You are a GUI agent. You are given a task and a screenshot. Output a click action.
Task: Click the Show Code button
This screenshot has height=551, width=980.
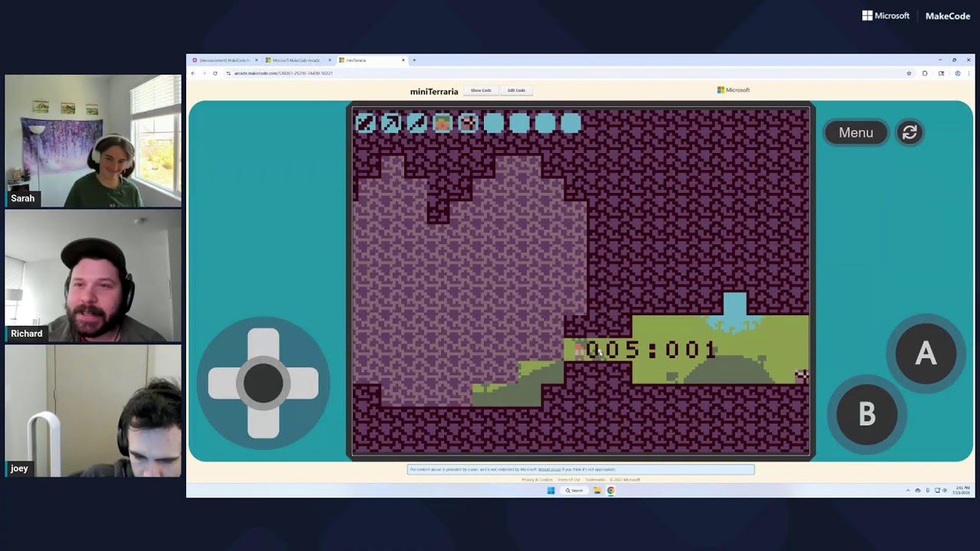pyautogui.click(x=481, y=90)
